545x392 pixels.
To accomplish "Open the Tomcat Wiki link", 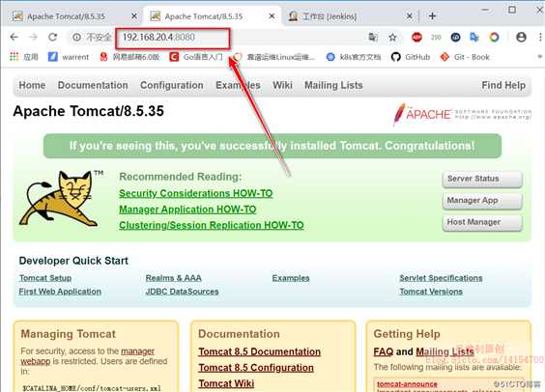I will point(226,383).
